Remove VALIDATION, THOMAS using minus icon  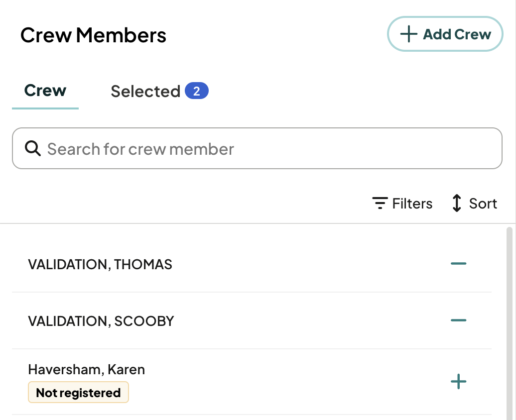[x=458, y=263]
